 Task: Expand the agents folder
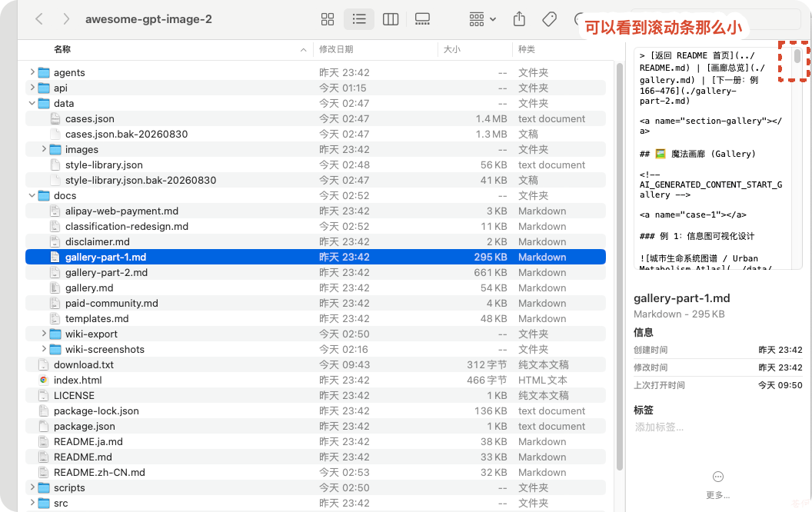[x=32, y=72]
